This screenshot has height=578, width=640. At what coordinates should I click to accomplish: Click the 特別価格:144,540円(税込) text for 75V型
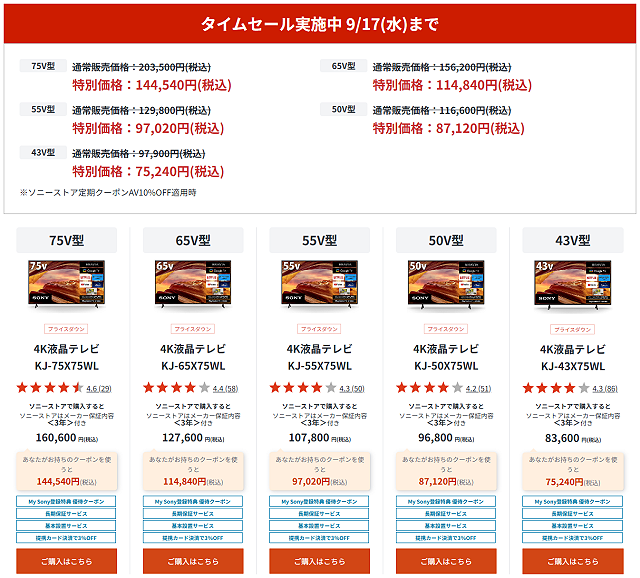coord(152,85)
